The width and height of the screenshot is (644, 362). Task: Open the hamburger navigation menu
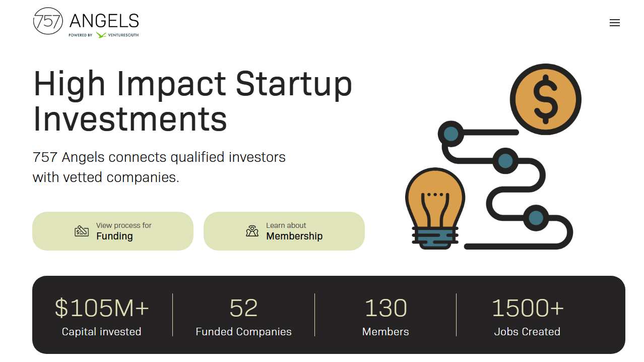click(x=614, y=23)
